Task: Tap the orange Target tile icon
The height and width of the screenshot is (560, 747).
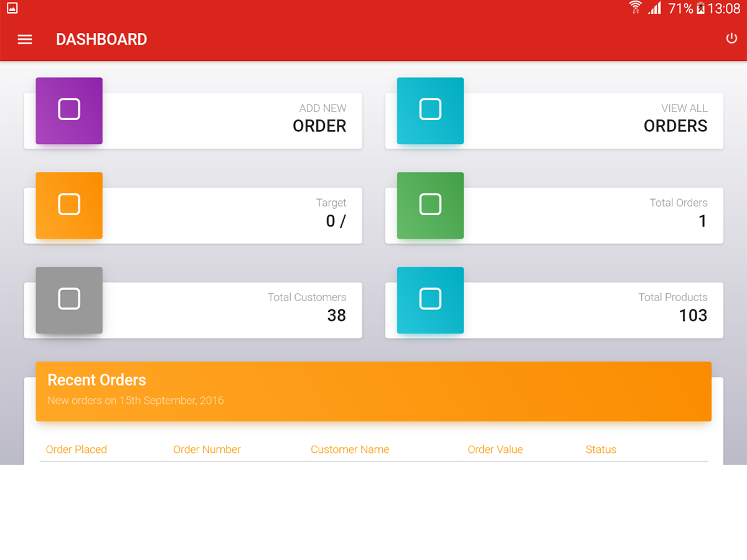Action: pyautogui.click(x=69, y=205)
